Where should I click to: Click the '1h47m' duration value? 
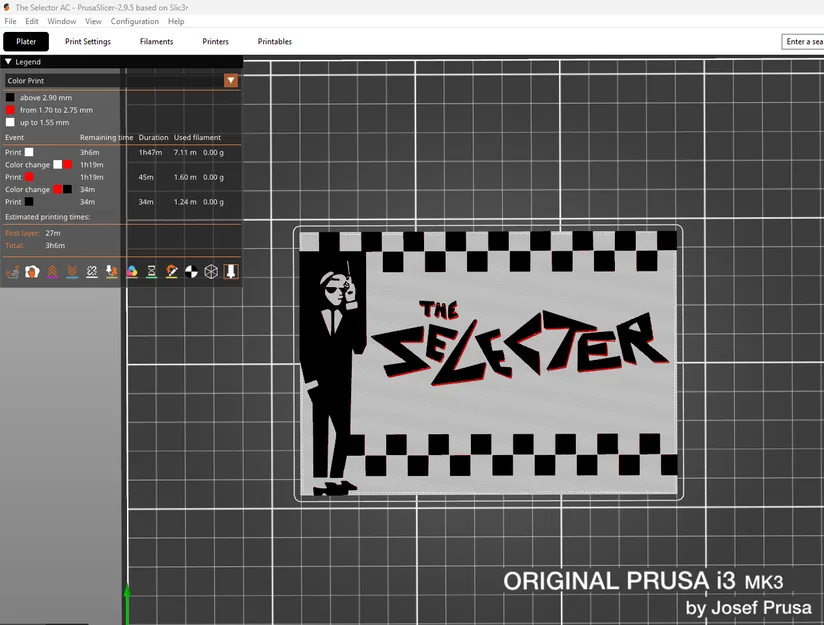[x=150, y=152]
